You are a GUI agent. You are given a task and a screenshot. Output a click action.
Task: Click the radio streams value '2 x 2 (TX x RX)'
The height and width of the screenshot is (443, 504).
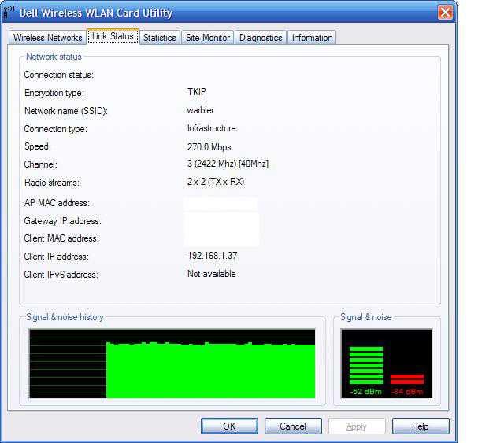[x=216, y=182]
